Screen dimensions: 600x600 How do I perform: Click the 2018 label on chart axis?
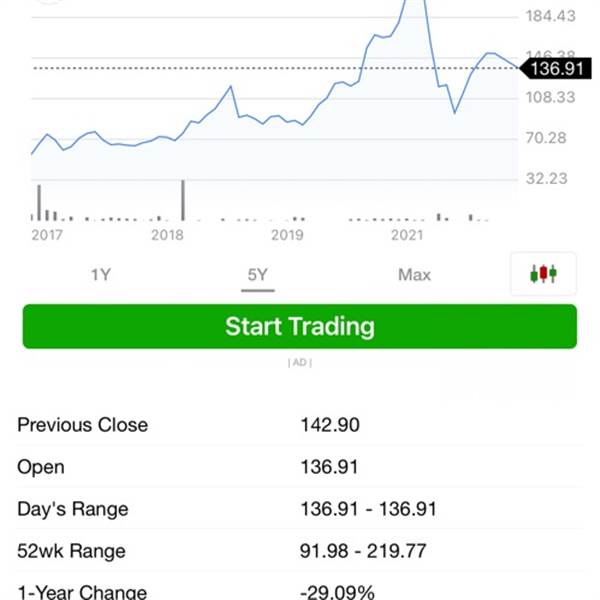(x=167, y=235)
